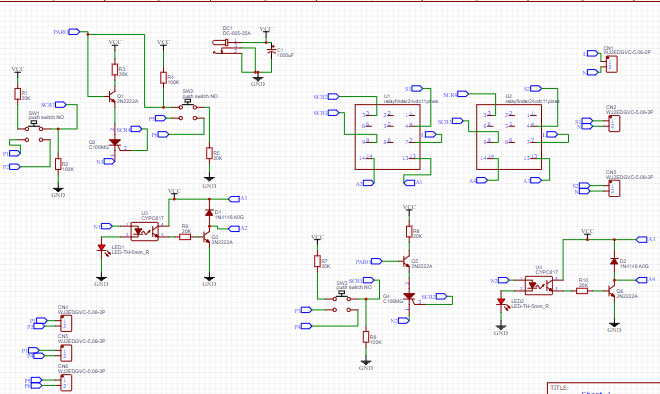Select transistor Q1 2N2222A

[112, 97]
